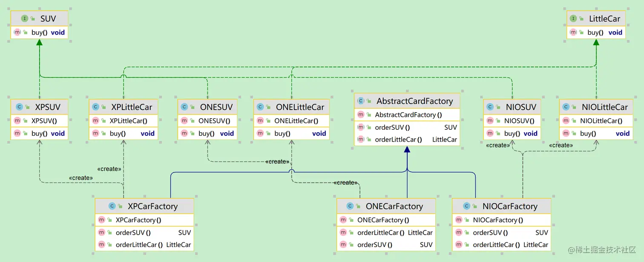Image resolution: width=644 pixels, height=262 pixels.
Task: Select the AbstractCardFactory class title
Action: (x=415, y=101)
